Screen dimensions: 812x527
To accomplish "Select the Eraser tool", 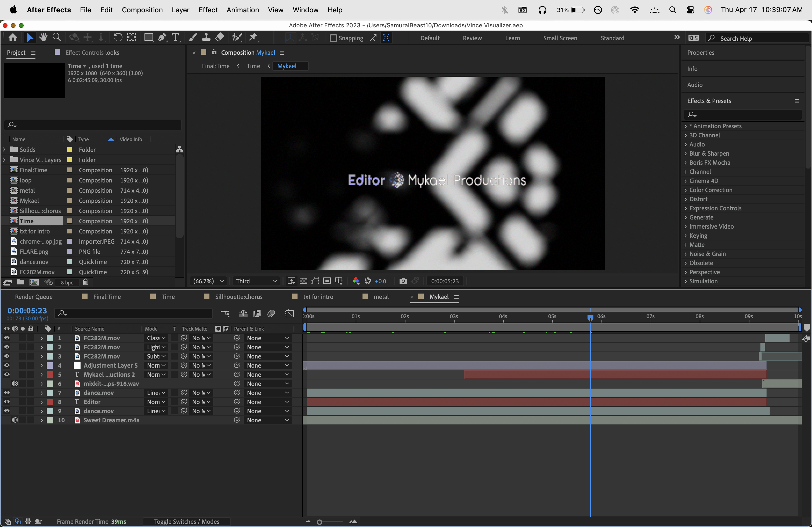I will 220,38.
